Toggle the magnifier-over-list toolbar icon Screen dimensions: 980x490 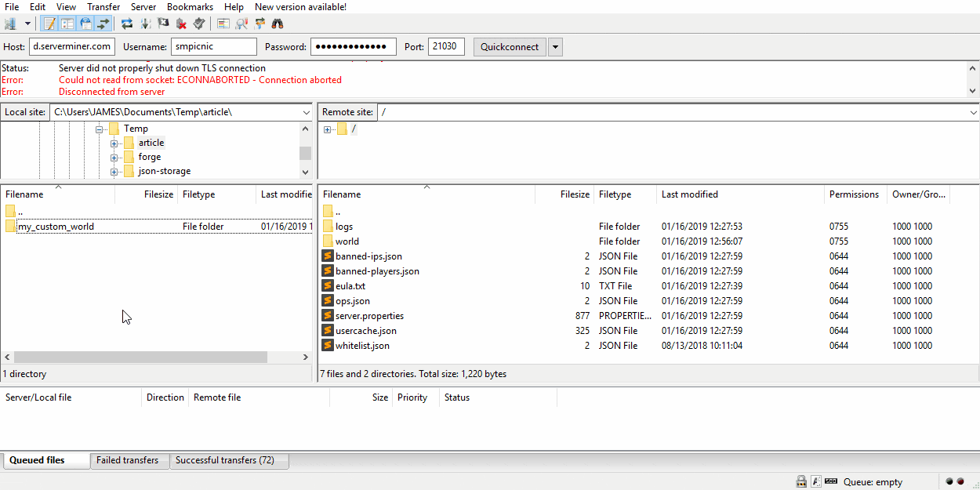point(241,24)
